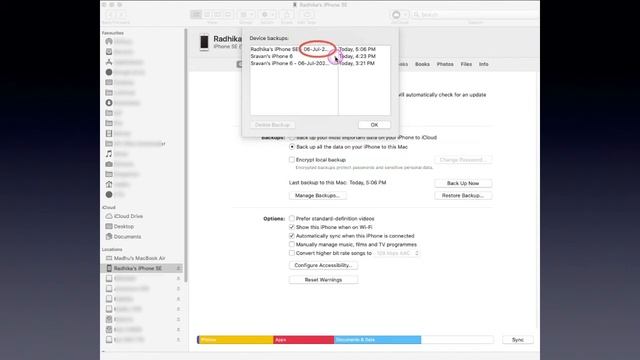Click Reset Warnings button
The width and height of the screenshot is (640, 360).
click(x=323, y=280)
